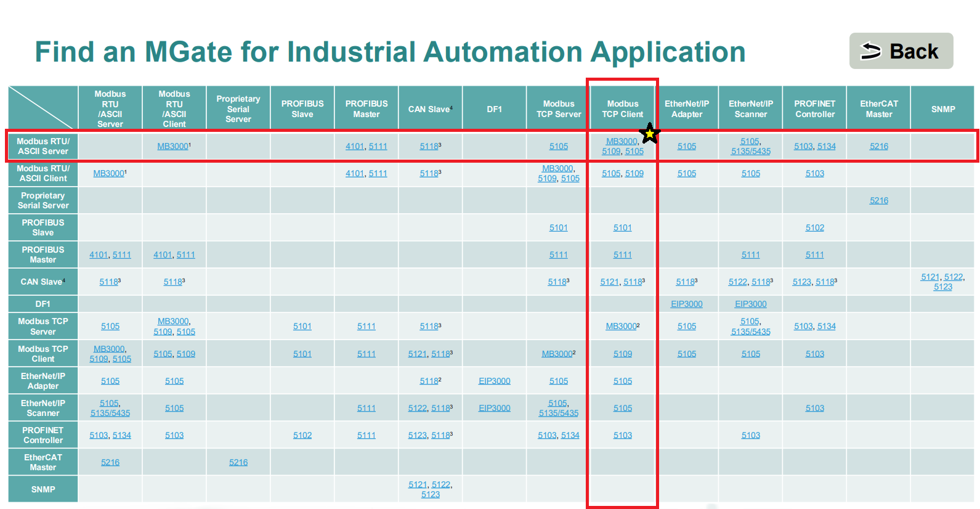Viewport: 980px width, 509px height.
Task: Open 5103 link in Modbus RTU/ASCII Client row
Action: 815,173
